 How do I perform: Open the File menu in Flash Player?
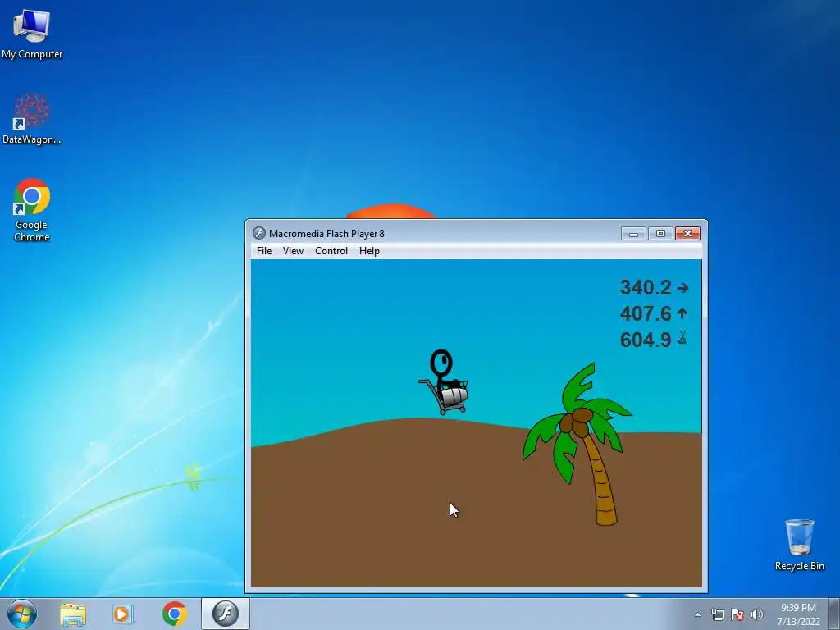coord(264,251)
